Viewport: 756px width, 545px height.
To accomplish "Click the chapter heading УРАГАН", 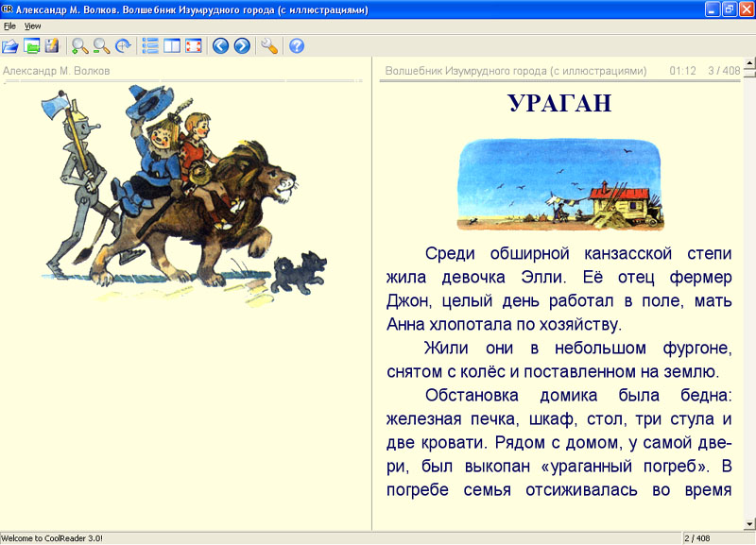I will point(559,103).
